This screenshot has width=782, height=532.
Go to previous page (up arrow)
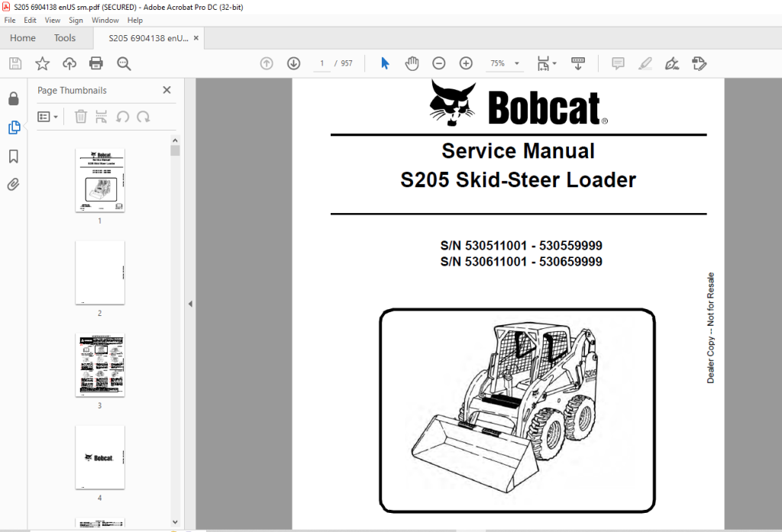[267, 63]
